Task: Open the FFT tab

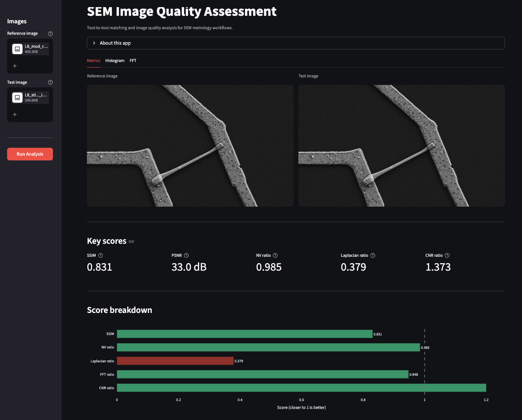Action: coord(133,60)
